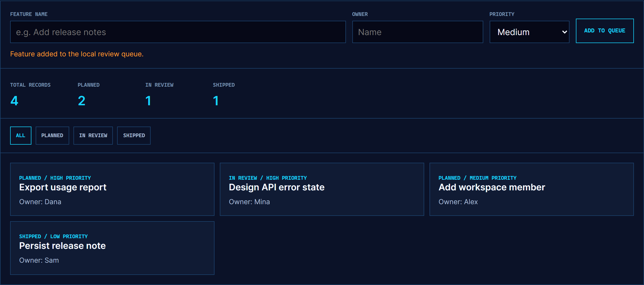Focus the Owner name input field
This screenshot has width=644, height=285.
point(418,32)
